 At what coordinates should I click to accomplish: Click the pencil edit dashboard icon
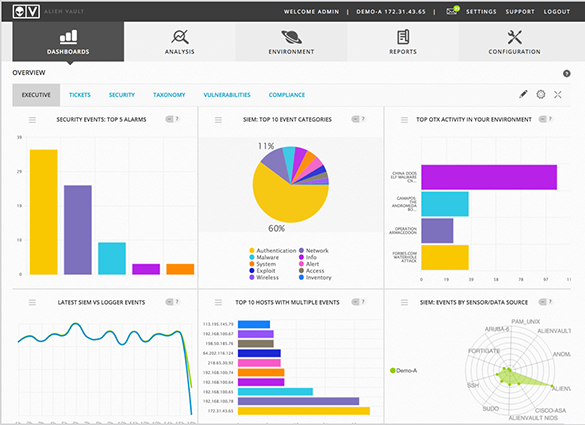click(x=523, y=94)
